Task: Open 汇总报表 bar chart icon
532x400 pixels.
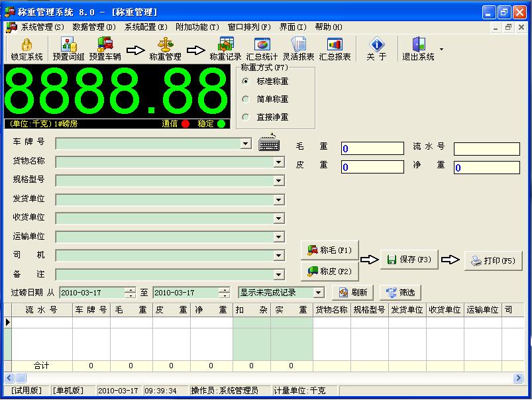Action: click(335, 44)
